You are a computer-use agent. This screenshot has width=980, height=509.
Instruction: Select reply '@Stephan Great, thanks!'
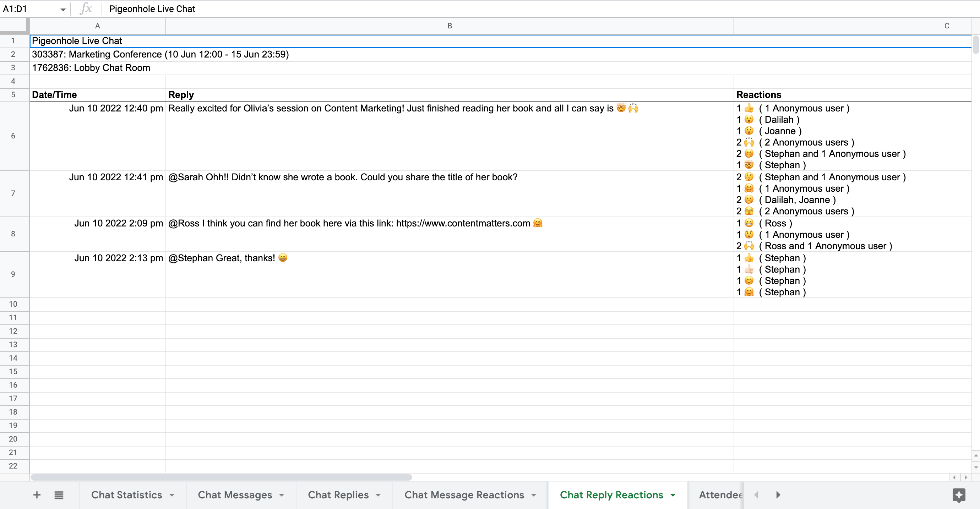coord(450,274)
